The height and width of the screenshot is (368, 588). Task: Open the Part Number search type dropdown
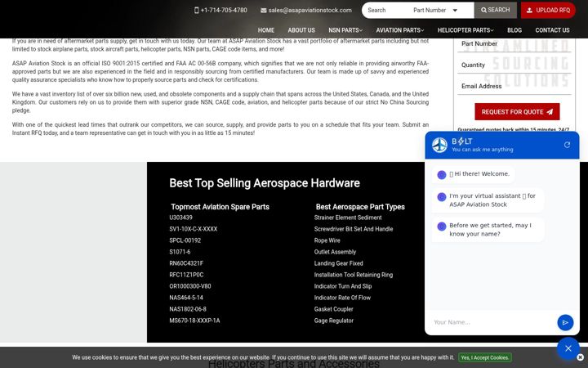[x=435, y=10]
